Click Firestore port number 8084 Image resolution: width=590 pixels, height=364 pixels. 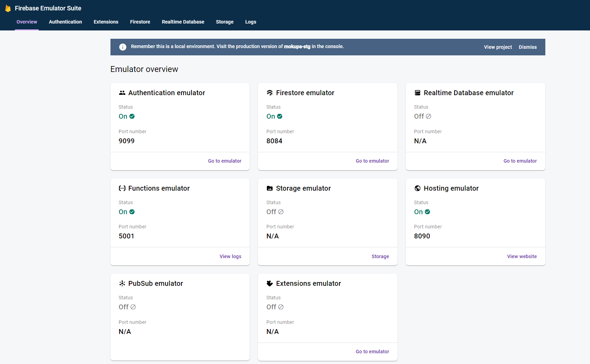pyautogui.click(x=274, y=141)
